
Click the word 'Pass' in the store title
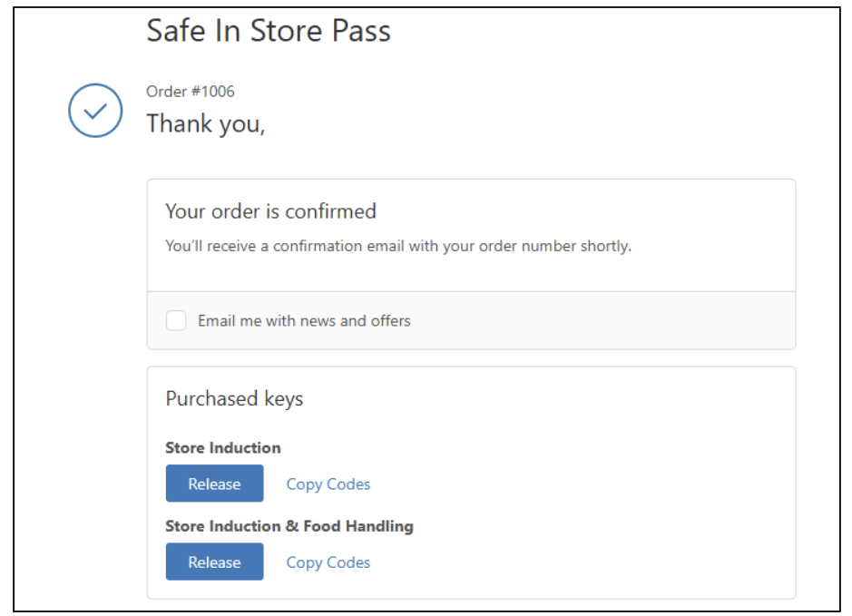point(361,31)
